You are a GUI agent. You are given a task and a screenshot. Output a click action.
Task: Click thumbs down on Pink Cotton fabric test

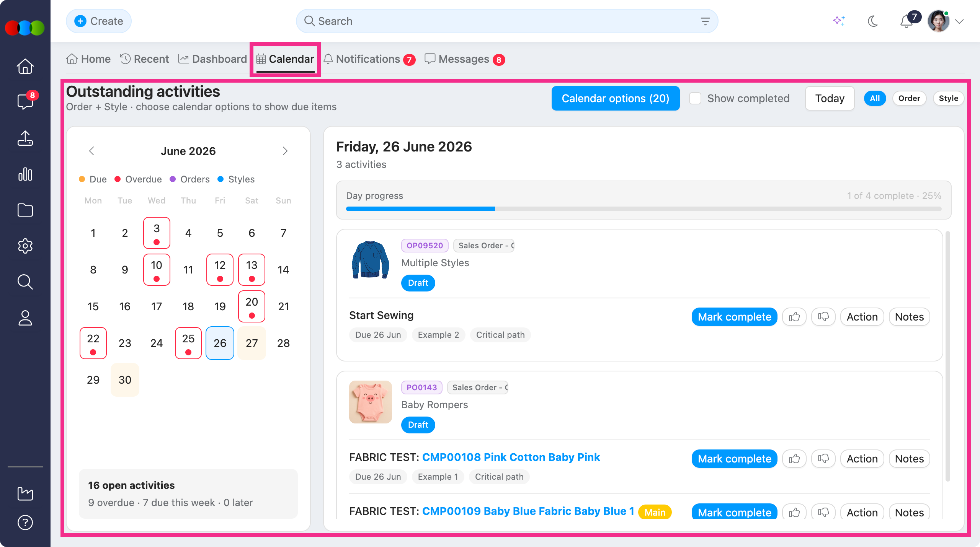coord(823,459)
